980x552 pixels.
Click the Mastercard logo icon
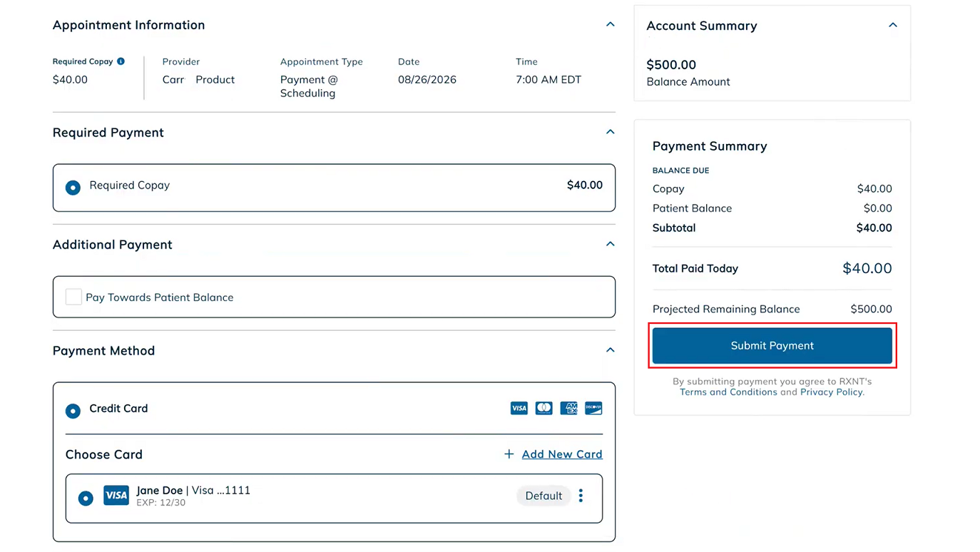coord(544,408)
